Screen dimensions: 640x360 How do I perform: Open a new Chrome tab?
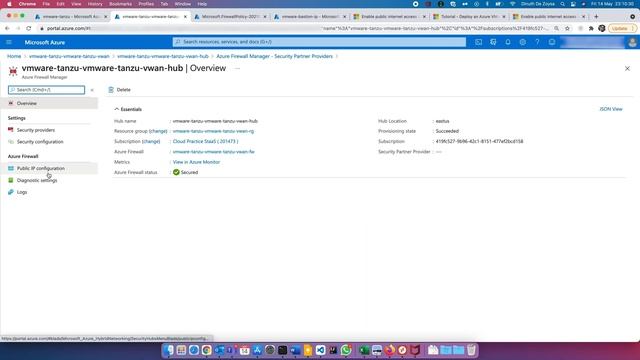click(596, 17)
